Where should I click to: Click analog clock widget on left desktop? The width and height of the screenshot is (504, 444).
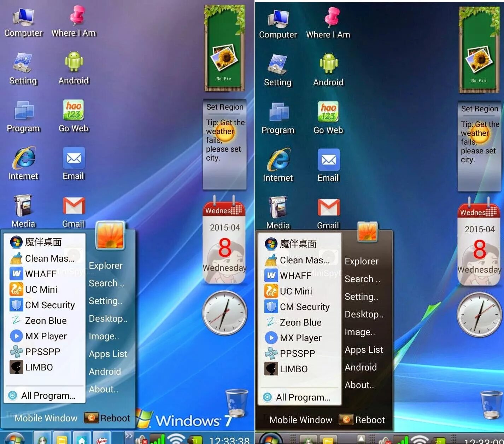coord(224,313)
